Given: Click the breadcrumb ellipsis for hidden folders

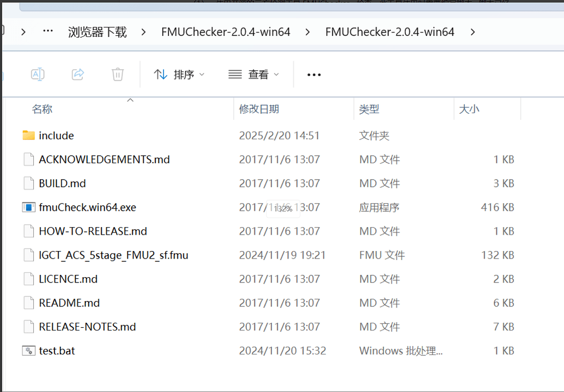Looking at the screenshot, I should [x=48, y=31].
